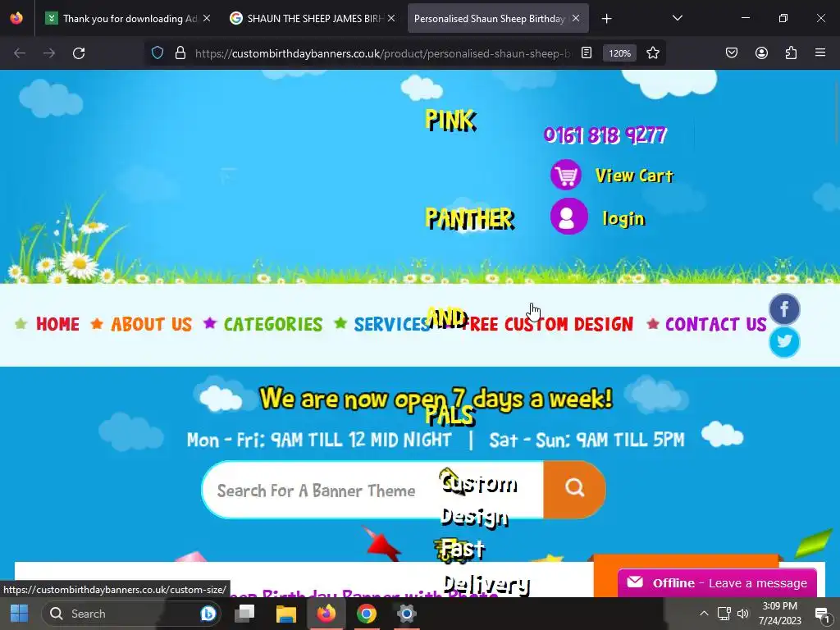Click the purple shopping cart icon

pos(566,175)
